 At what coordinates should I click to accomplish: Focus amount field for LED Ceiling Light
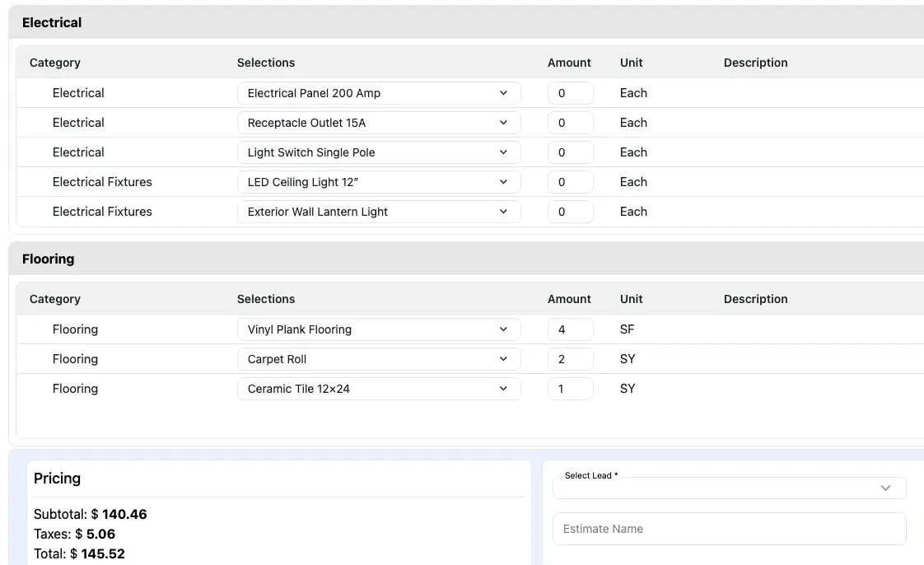(570, 182)
